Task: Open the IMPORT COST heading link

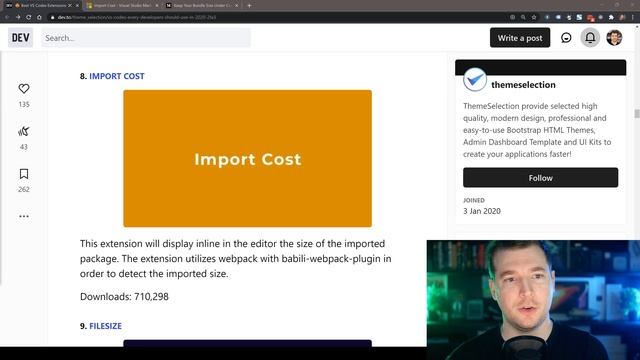Action: coord(117,76)
